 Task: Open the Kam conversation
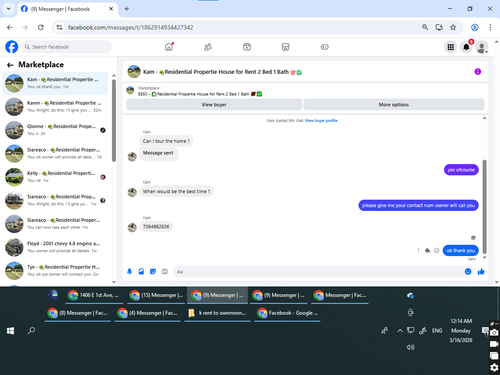tap(56, 83)
